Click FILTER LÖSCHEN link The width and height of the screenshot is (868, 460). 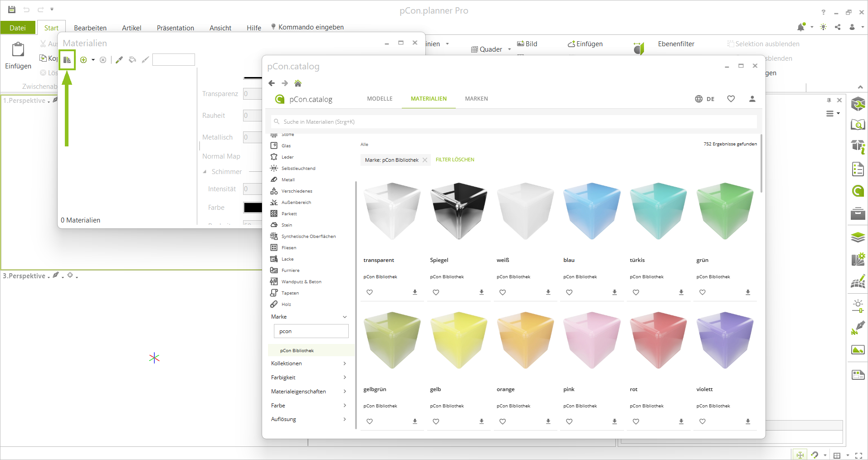click(x=455, y=160)
